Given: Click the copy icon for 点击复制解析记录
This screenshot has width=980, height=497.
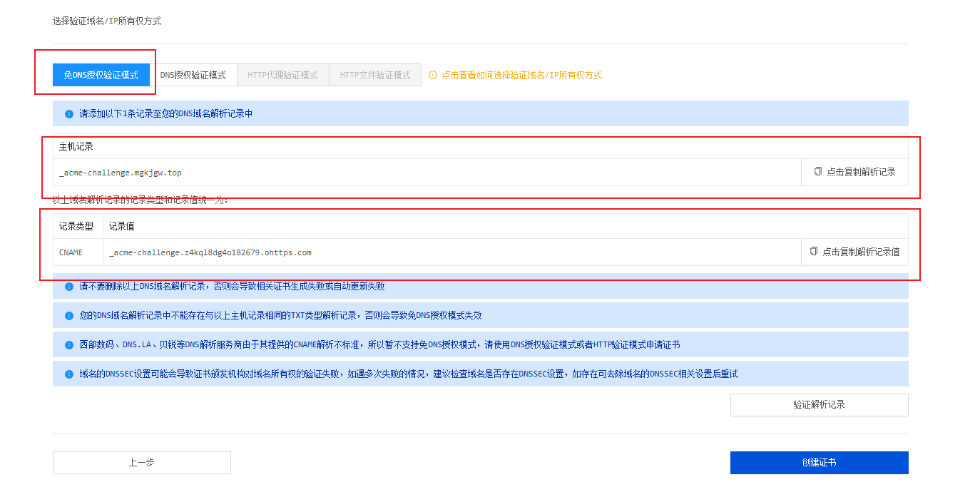Looking at the screenshot, I should coord(818,172).
